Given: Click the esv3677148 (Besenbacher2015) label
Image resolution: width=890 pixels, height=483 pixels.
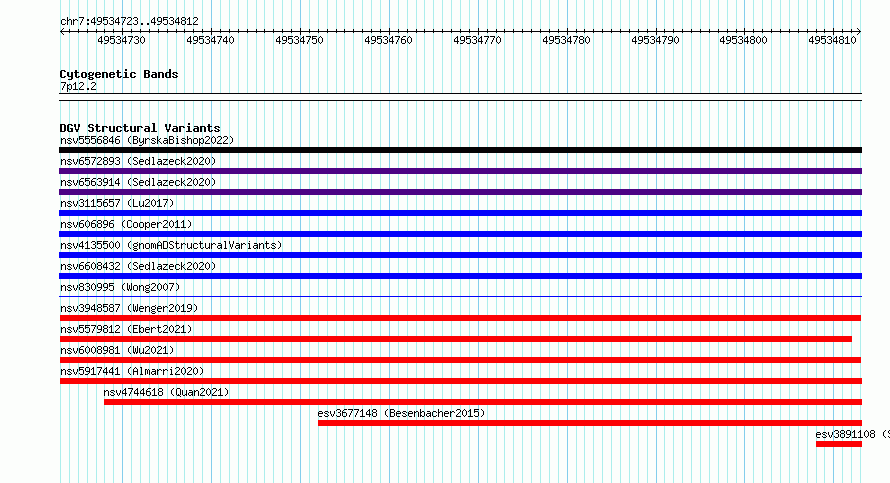Looking at the screenshot, I should tap(401, 413).
